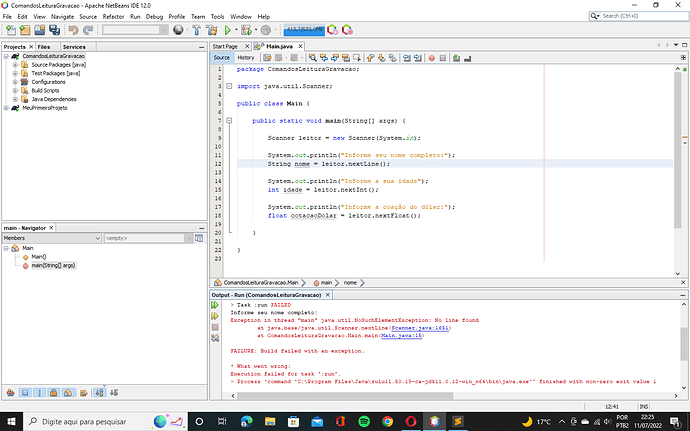
Task: Click the Last Edit editor toolbar icon
Action: (x=267, y=58)
